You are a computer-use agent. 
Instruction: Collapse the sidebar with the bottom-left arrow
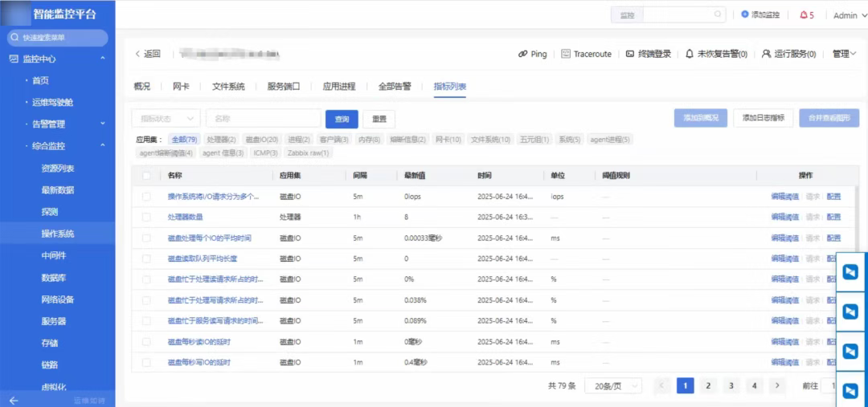click(x=14, y=400)
